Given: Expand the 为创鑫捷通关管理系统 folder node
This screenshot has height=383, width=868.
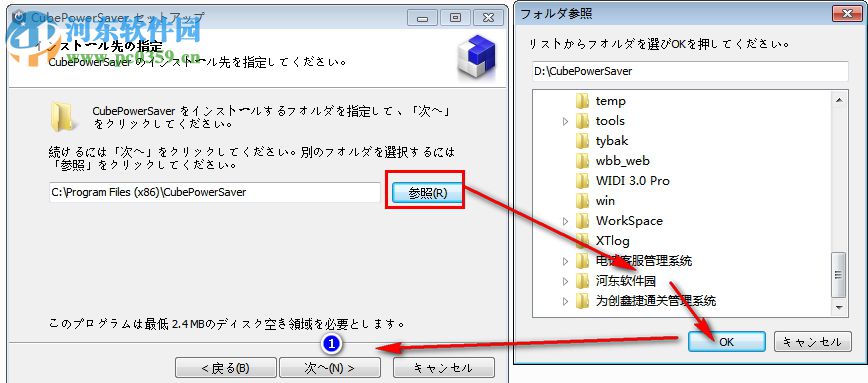Looking at the screenshot, I should point(565,301).
